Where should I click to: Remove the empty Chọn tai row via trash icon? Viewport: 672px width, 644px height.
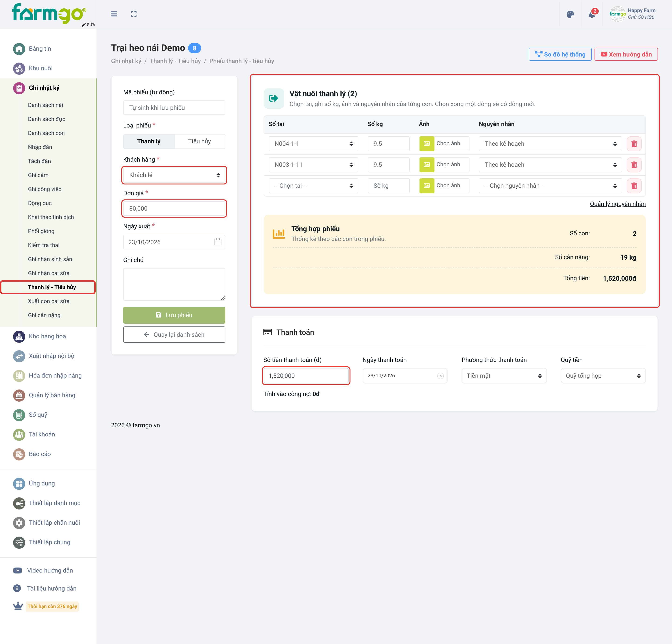point(634,186)
